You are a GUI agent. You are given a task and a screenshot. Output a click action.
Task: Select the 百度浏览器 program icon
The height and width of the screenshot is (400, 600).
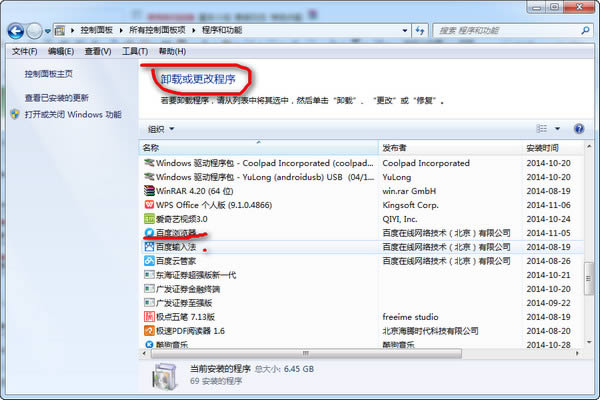point(149,232)
